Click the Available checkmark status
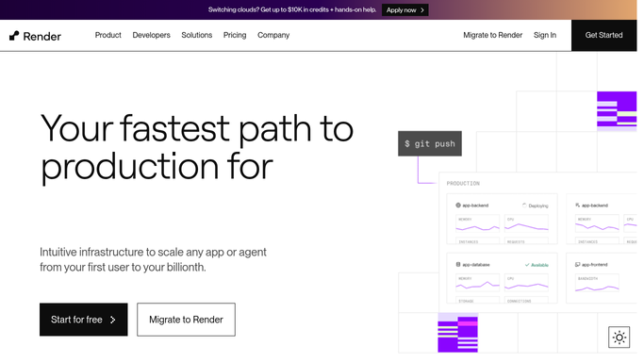The image size is (644, 362). click(x=537, y=265)
